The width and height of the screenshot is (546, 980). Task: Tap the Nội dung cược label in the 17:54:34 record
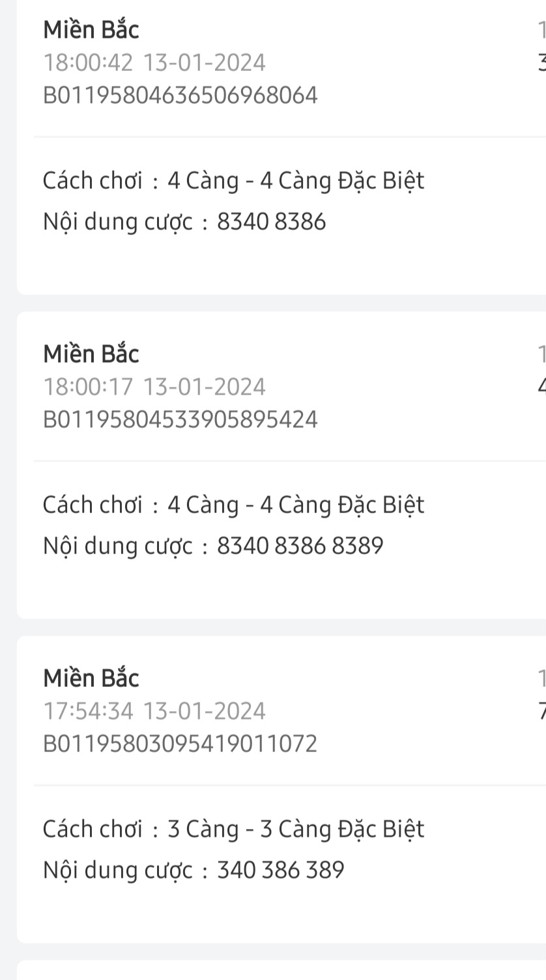(118, 871)
